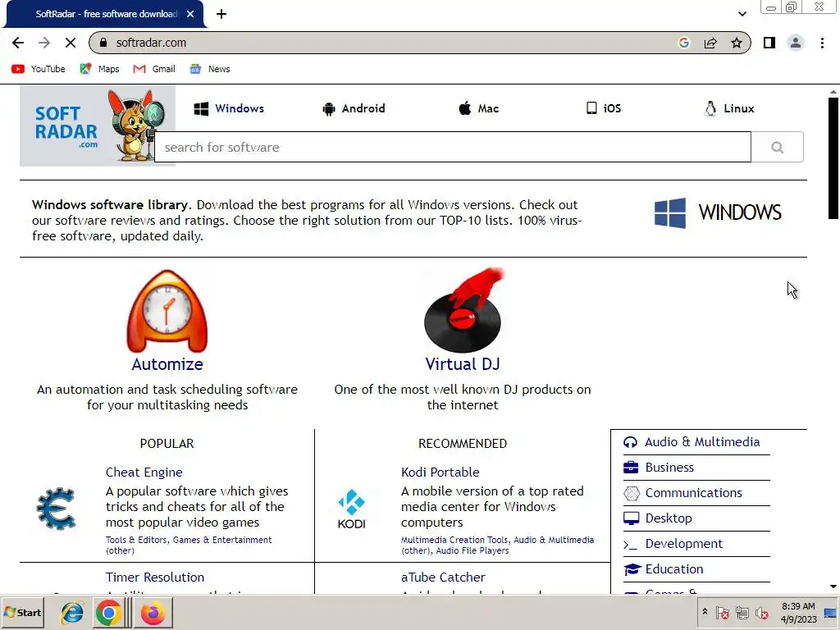The height and width of the screenshot is (630, 840).
Task: Click the Kodi logo icon
Action: 351,509
